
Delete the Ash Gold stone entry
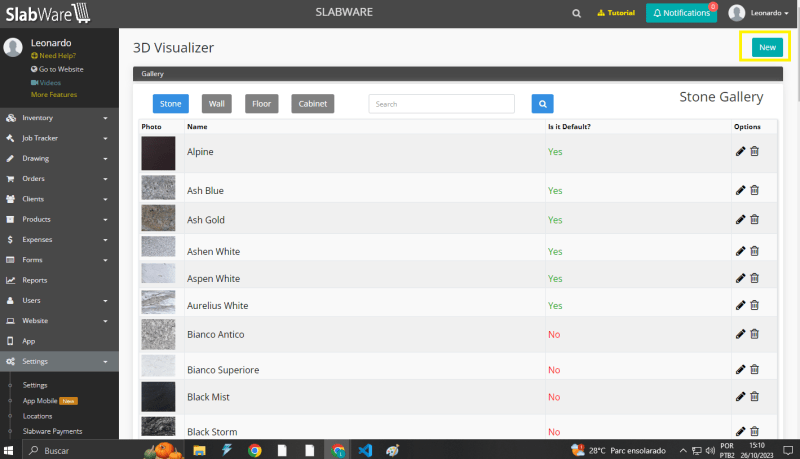point(755,219)
